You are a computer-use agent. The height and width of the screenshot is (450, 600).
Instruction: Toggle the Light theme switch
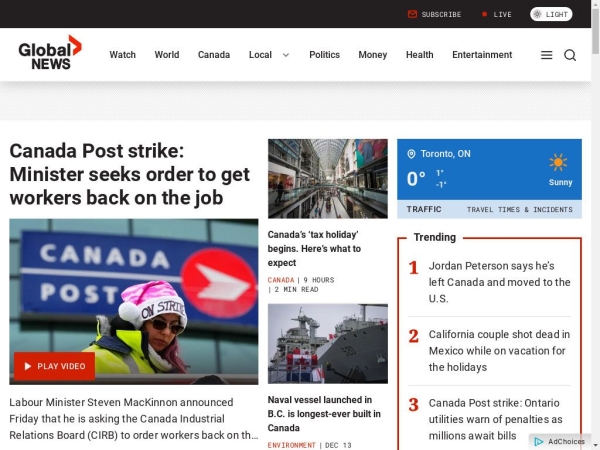551,14
